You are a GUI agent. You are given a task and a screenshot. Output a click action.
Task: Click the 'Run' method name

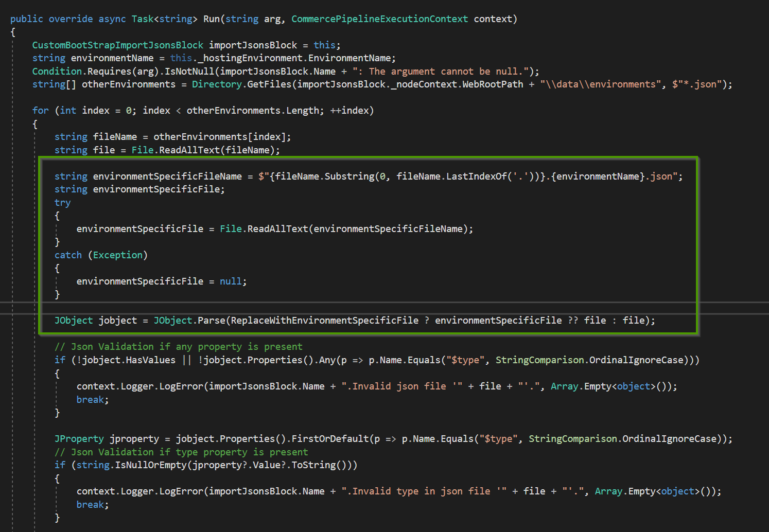point(212,19)
